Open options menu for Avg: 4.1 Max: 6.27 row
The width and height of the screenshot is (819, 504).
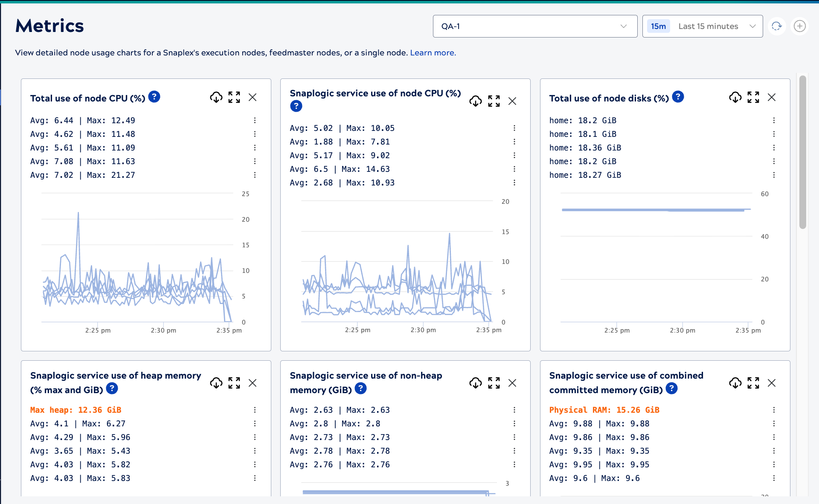pos(255,423)
